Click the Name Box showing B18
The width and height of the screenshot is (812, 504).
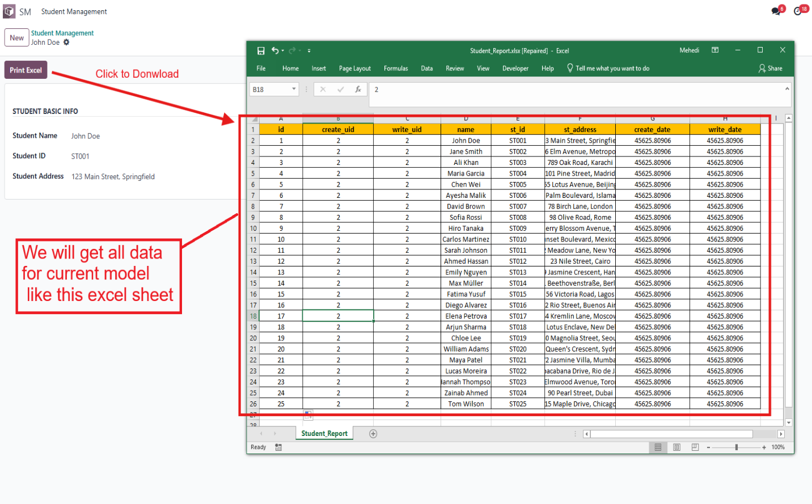click(x=270, y=89)
